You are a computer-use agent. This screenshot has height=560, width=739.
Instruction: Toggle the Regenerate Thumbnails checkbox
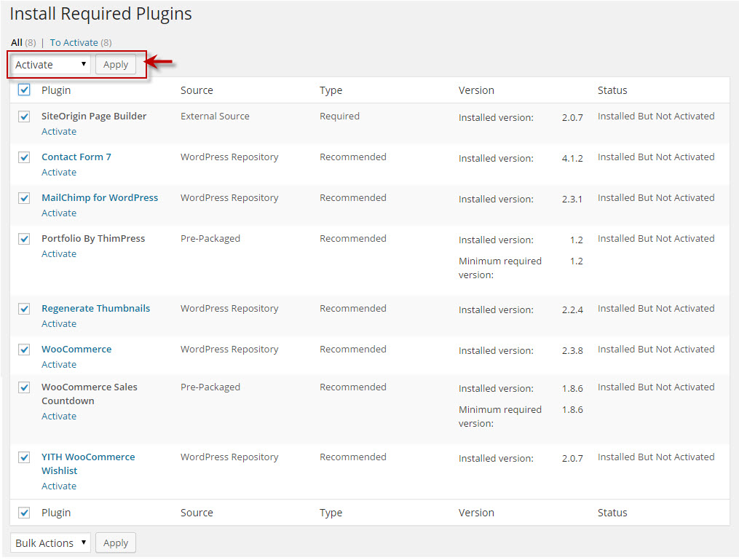(24, 309)
